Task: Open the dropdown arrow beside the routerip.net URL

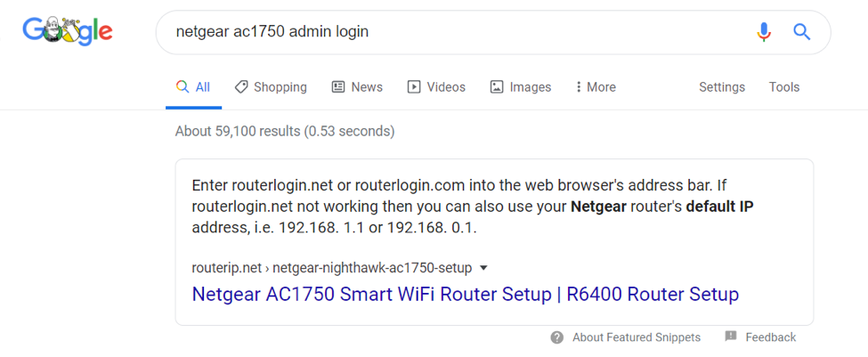Action: coord(483,268)
